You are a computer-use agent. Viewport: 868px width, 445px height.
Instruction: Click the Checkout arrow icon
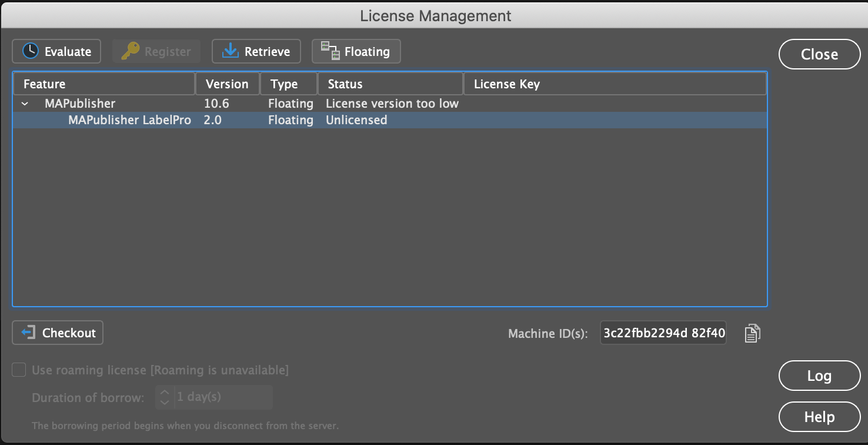coord(28,333)
